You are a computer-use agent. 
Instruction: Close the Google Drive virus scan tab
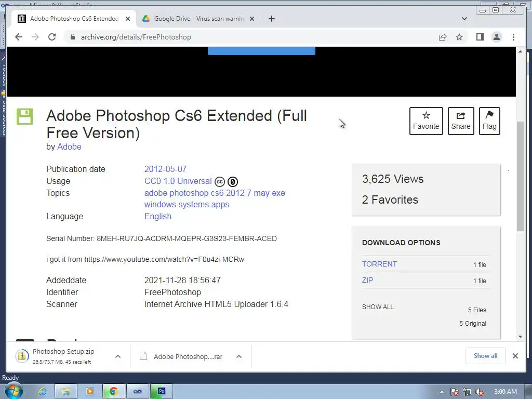point(252,19)
